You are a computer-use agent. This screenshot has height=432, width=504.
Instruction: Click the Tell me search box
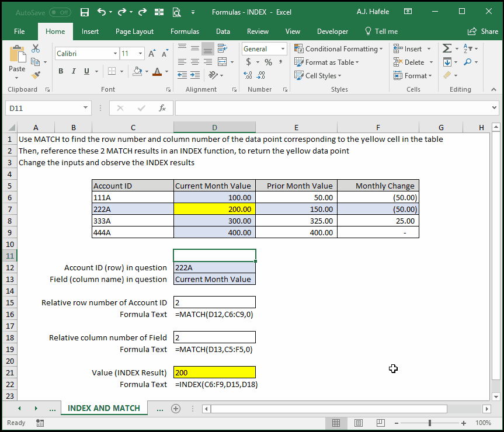click(x=381, y=32)
